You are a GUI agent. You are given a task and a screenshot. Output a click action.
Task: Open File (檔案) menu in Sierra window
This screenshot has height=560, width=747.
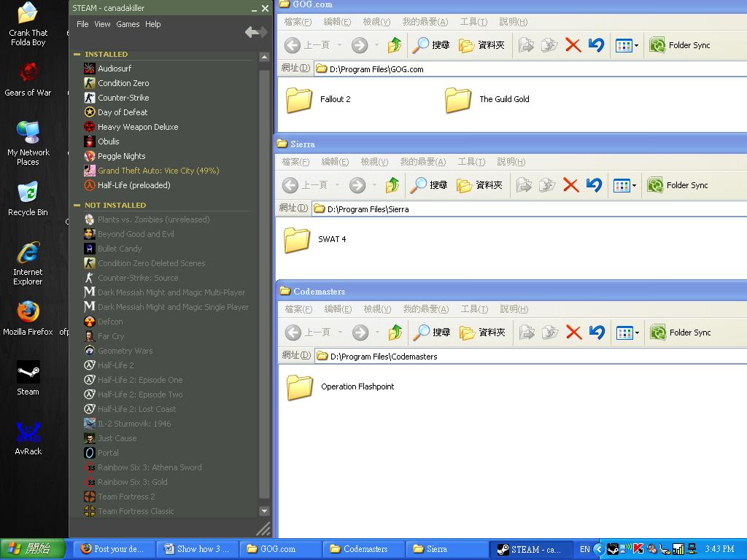coord(296,162)
